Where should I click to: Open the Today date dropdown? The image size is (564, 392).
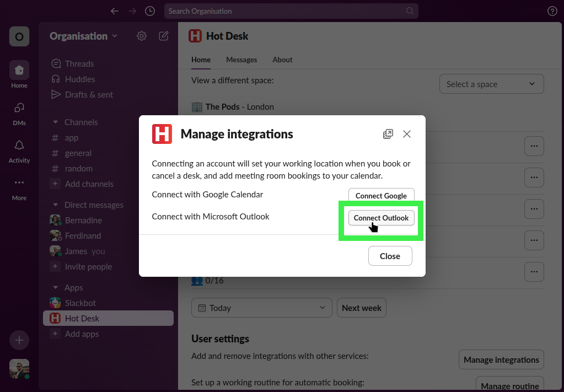(x=261, y=308)
